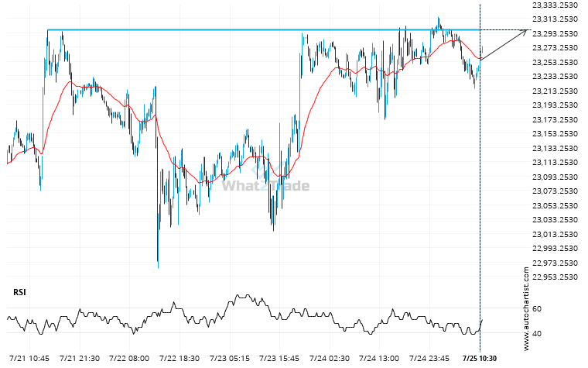Click the 23,033.2530 price axis label

(x=555, y=220)
